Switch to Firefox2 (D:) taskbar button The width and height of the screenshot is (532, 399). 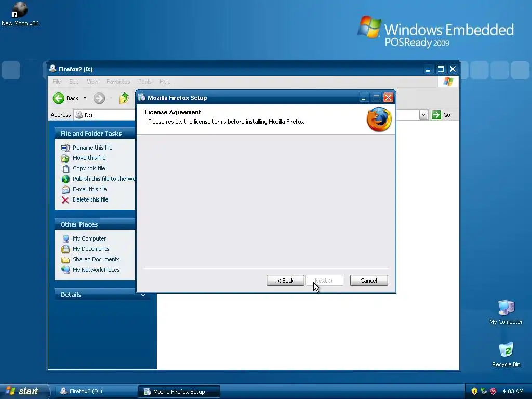point(95,391)
